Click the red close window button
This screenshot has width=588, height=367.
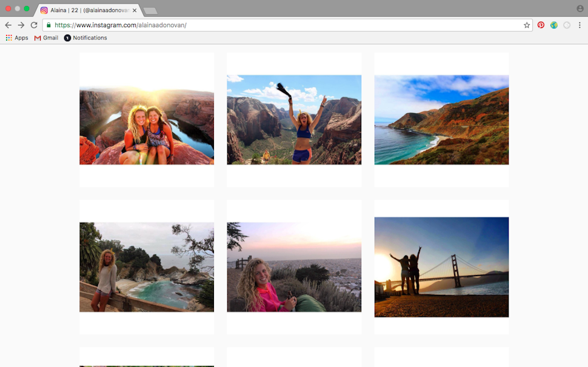(8, 8)
